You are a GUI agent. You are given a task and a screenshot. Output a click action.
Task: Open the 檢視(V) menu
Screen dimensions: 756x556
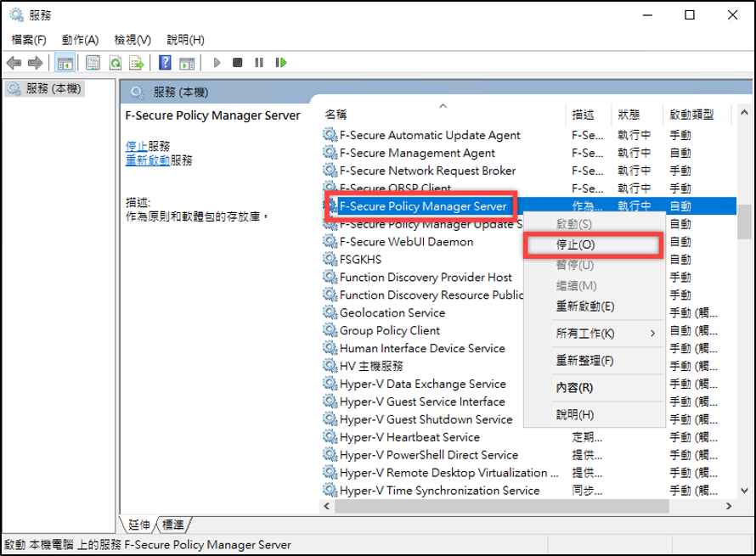(133, 40)
